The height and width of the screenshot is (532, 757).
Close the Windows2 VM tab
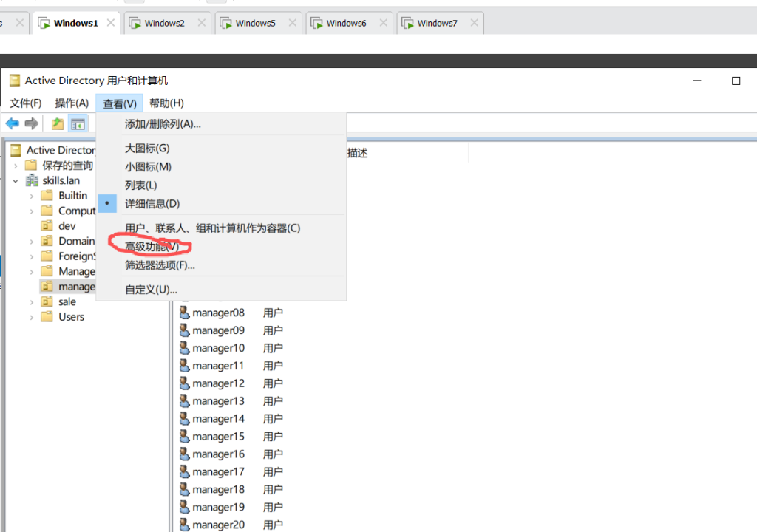(x=200, y=24)
